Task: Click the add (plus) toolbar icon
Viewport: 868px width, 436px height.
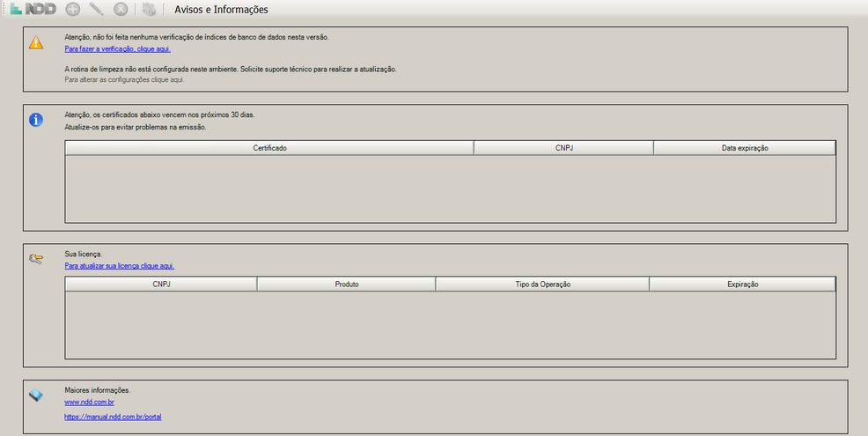Action: point(72,9)
